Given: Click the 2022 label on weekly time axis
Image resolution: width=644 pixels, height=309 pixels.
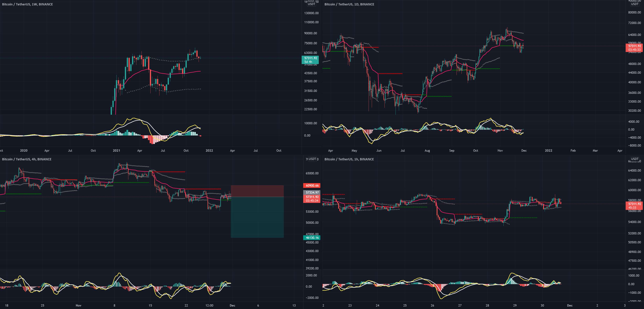Looking at the screenshot, I should [209, 151].
